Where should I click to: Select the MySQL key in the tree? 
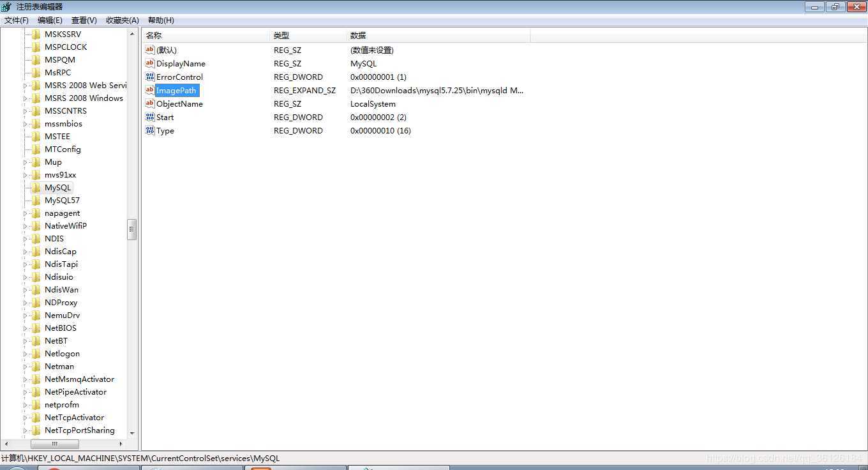tap(58, 188)
